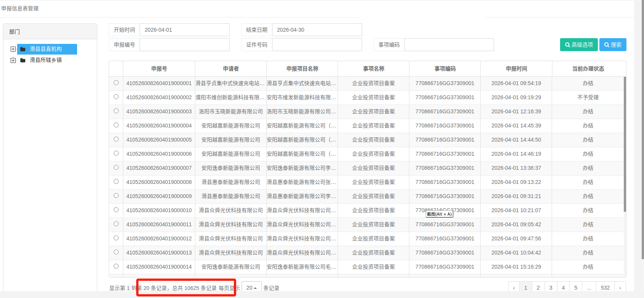
Task: Expand the 滑县县直机构 tree node
Action: pos(13,49)
